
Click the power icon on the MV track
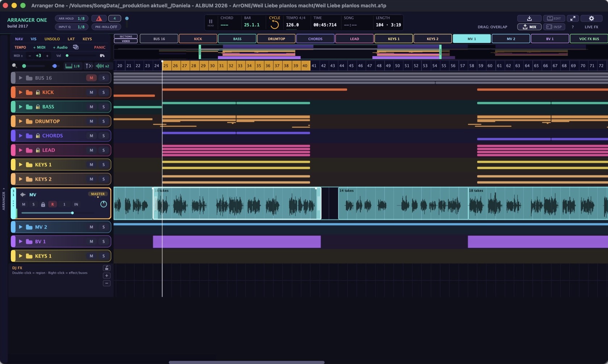103,204
